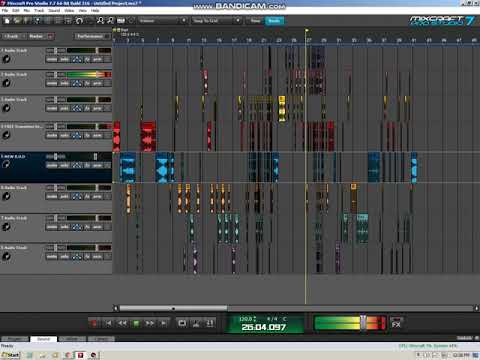Click the Open Project toolbar icon
480x360 pixels.
17,21
